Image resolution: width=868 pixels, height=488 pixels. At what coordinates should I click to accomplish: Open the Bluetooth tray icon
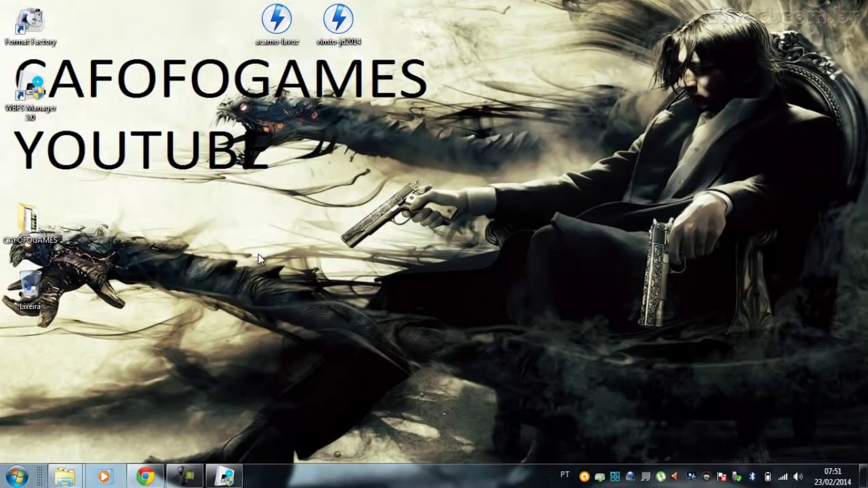click(752, 476)
